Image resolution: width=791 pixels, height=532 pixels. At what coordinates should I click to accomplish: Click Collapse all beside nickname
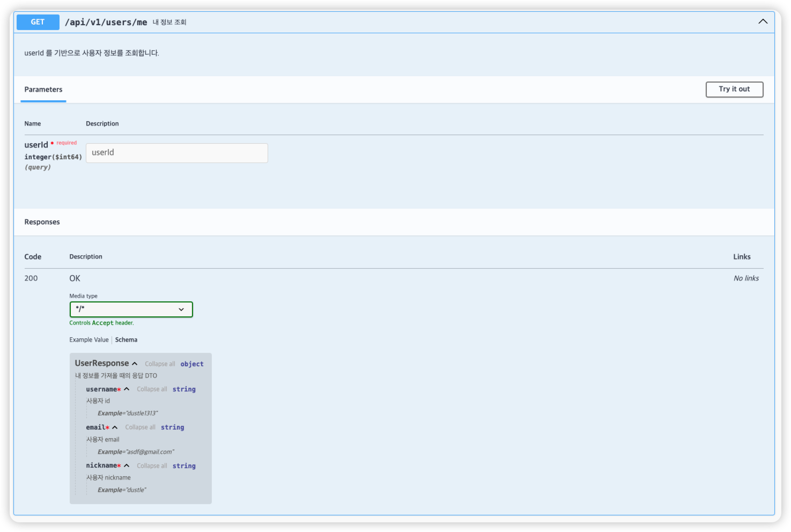point(152,466)
